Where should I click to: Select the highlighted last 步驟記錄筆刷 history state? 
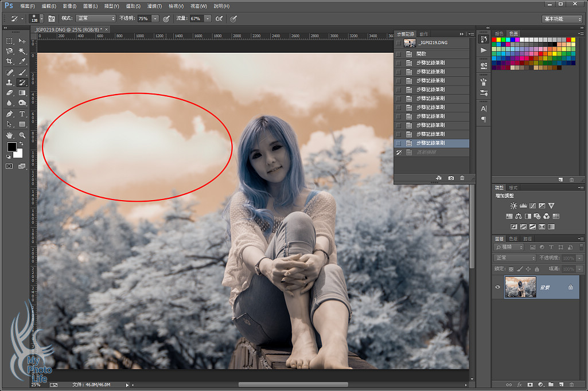coord(430,143)
